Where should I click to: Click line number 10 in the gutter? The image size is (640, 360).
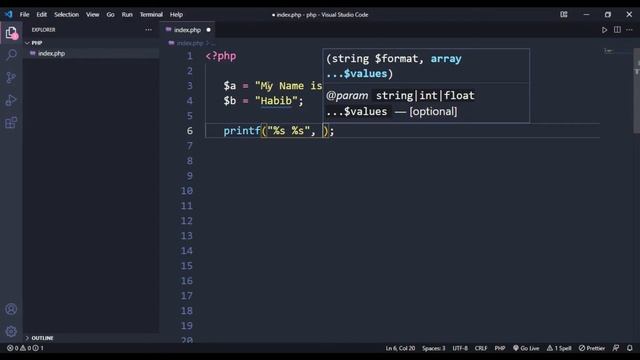pos(187,191)
